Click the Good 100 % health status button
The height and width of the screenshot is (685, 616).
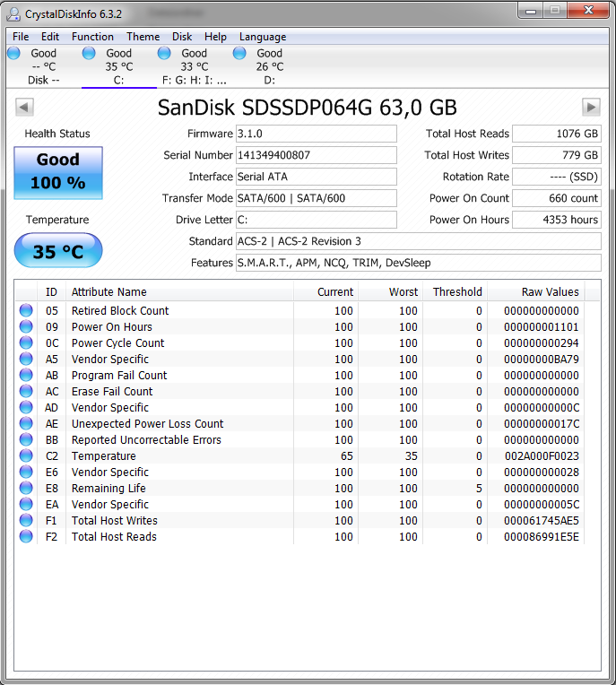pos(58,172)
